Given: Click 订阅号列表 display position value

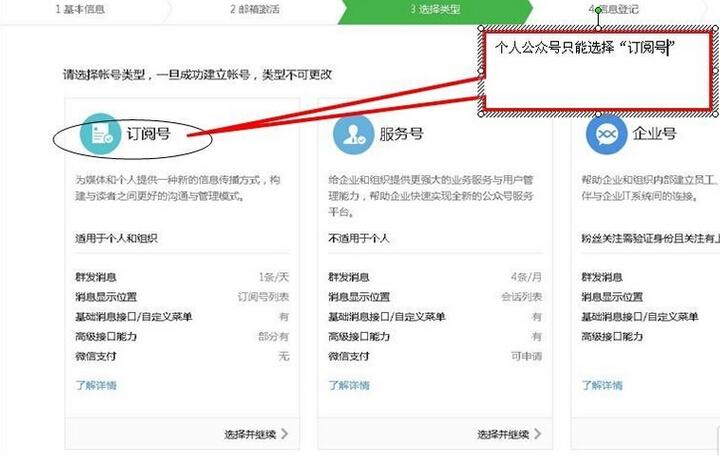Looking at the screenshot, I should [263, 297].
